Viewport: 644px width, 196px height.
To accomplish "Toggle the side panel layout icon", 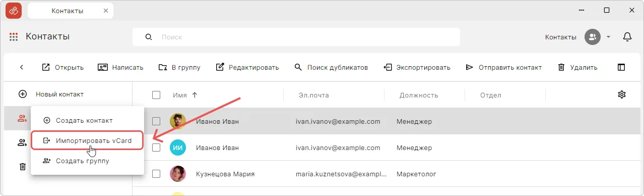I will point(621,67).
